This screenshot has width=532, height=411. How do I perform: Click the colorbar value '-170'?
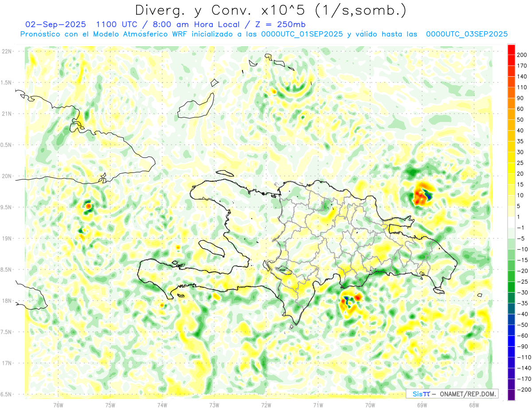tap(523, 379)
